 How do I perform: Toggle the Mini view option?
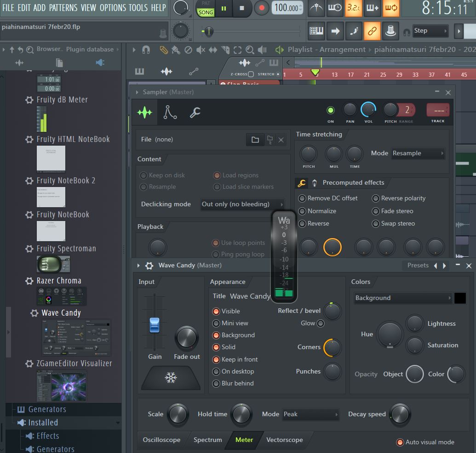[x=216, y=323]
